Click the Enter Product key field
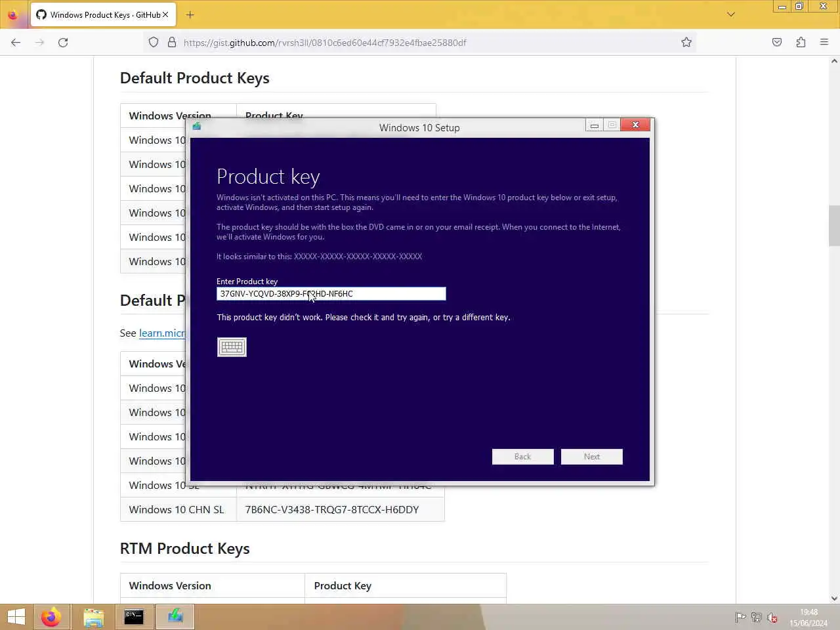Image resolution: width=840 pixels, height=630 pixels. tap(331, 294)
